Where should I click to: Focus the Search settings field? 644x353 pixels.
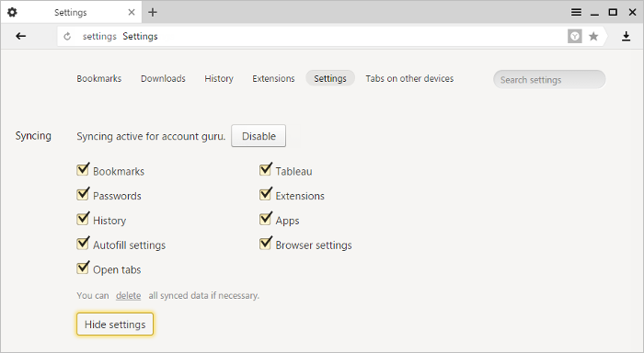point(549,80)
